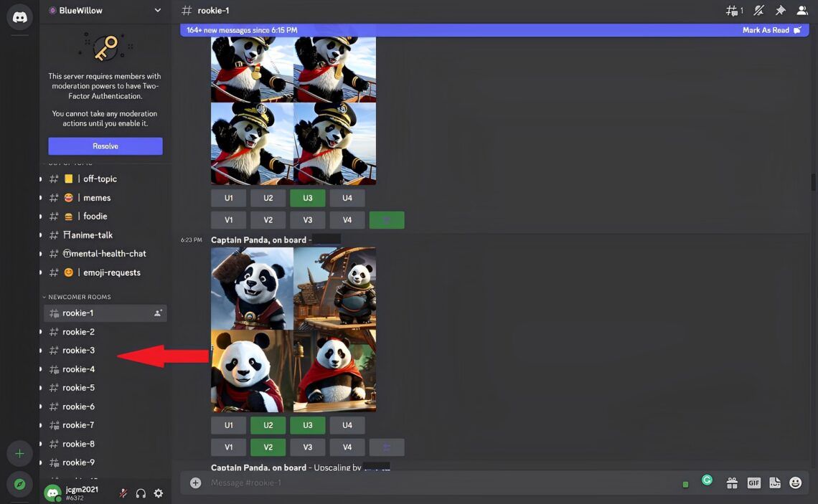Open Explore Discoverable Servers compass icon

tap(19, 485)
